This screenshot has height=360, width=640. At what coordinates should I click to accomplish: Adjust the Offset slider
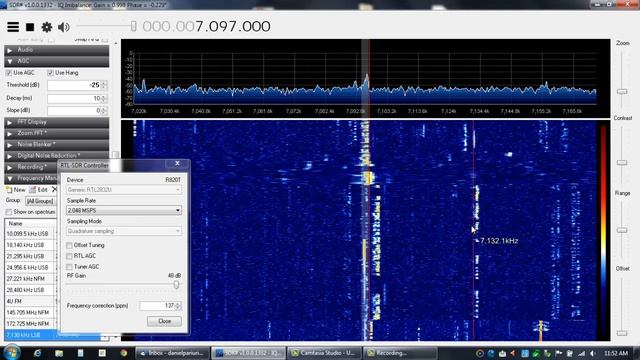622,333
